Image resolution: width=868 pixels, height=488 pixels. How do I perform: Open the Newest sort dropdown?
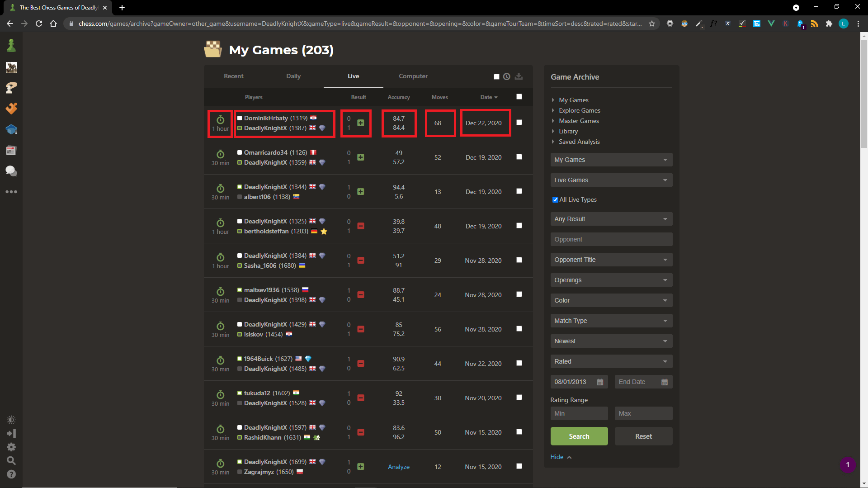[611, 341]
